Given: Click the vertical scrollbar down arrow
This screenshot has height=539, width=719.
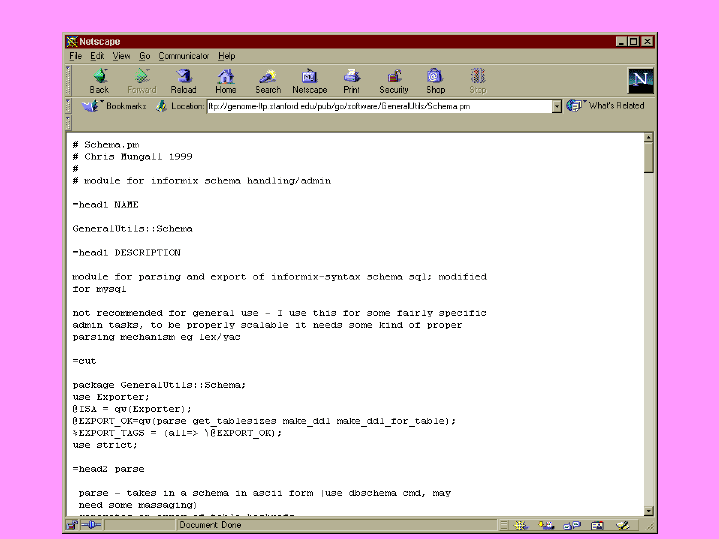Looking at the screenshot, I should [648, 510].
